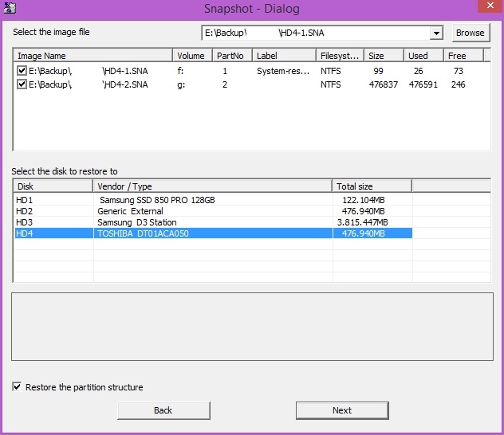Click the Back button

pyautogui.click(x=163, y=410)
